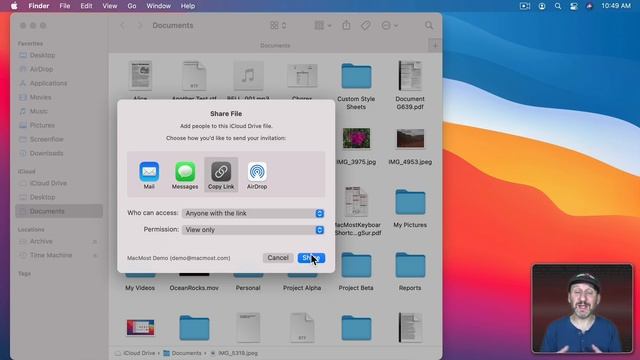640x360 pixels.
Task: Select Time Machine in sidebar
Action: click(x=51, y=255)
